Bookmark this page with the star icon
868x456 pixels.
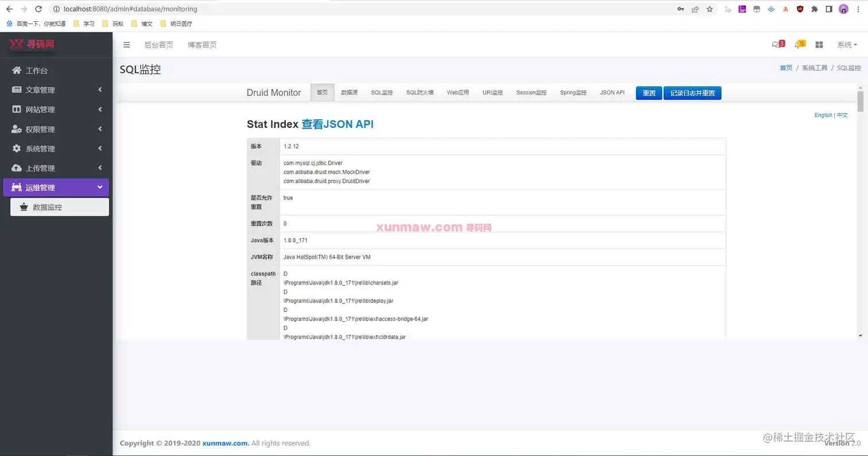[710, 9]
